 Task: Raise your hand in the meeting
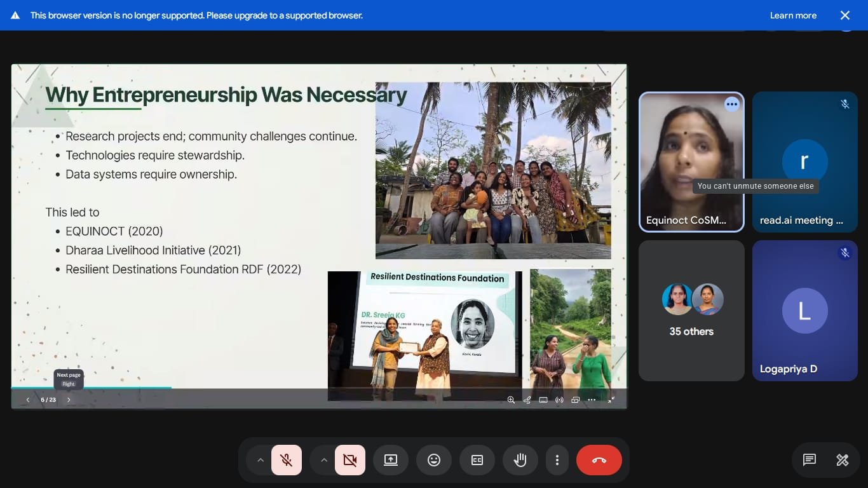tap(520, 460)
